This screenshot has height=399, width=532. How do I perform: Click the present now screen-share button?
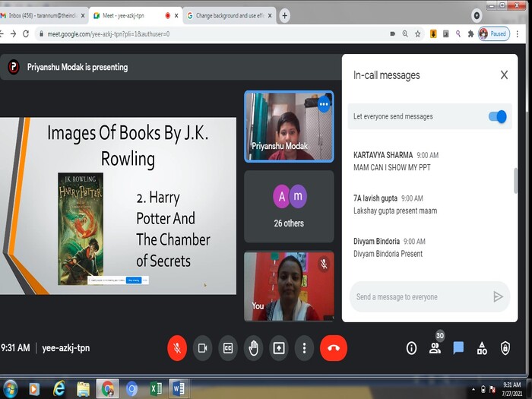pos(279,348)
